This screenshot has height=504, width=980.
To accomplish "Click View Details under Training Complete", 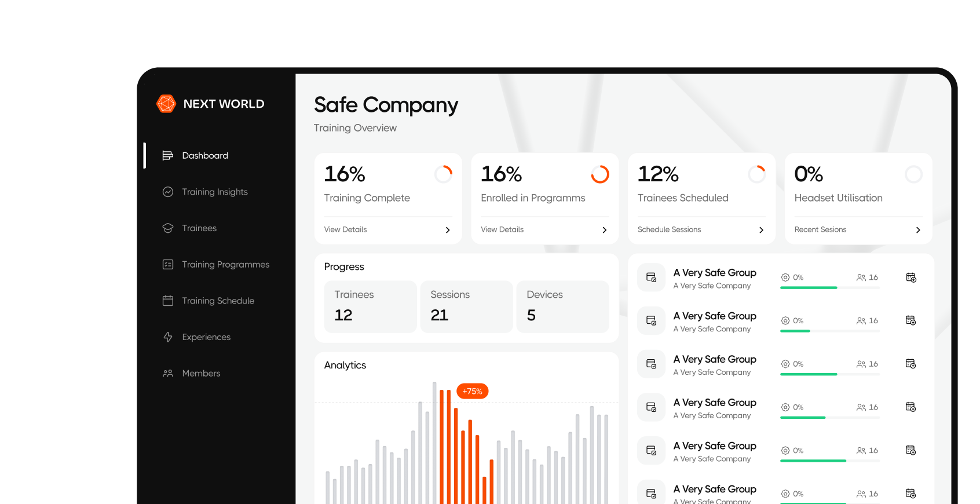I will click(x=345, y=229).
